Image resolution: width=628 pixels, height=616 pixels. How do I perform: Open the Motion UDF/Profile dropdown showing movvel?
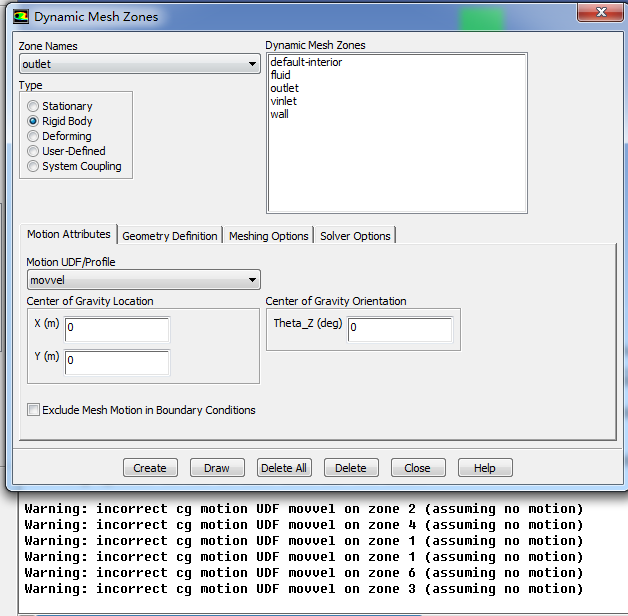click(144, 280)
